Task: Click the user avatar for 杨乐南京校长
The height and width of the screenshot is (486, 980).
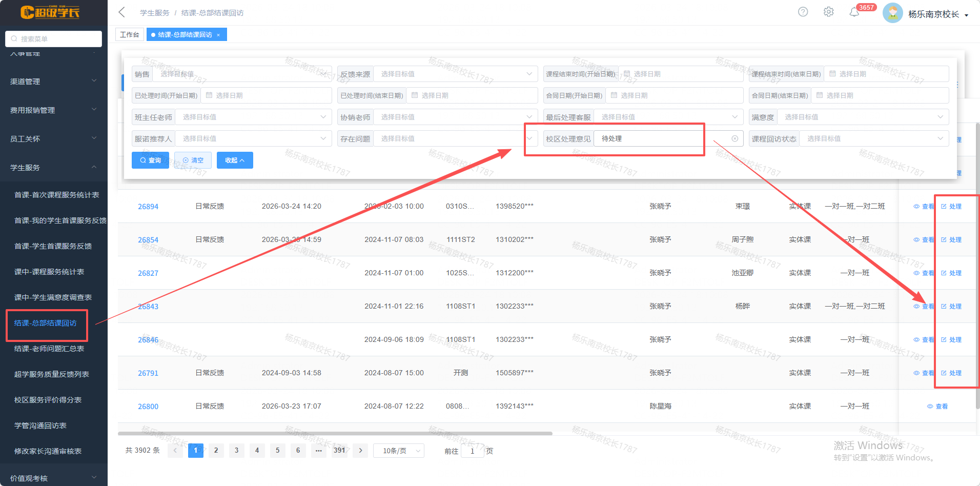Action: tap(892, 13)
